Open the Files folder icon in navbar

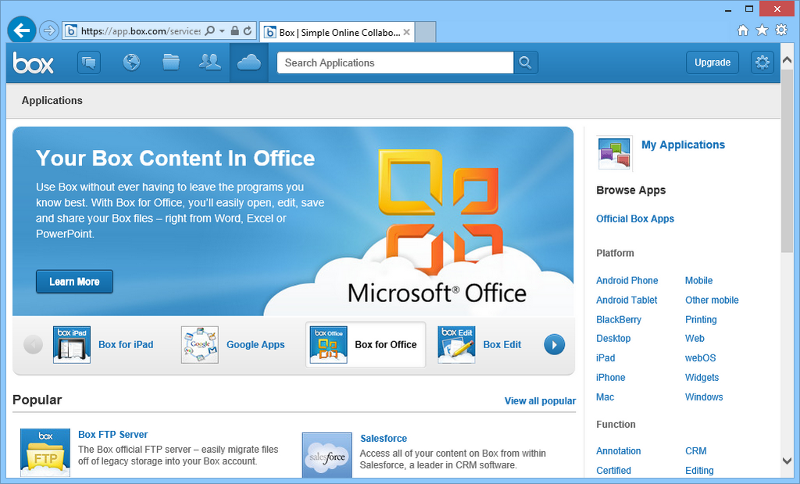[x=171, y=62]
